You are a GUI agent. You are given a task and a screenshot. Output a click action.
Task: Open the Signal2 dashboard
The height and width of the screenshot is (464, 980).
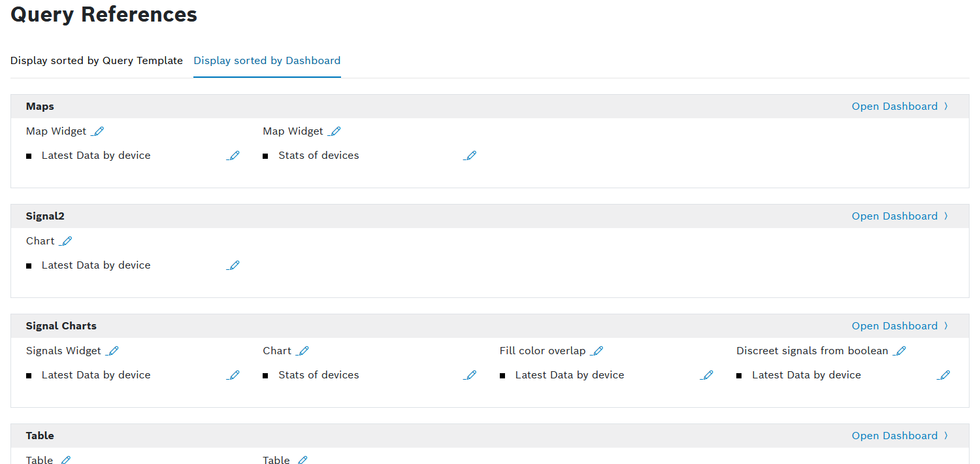[899, 216]
